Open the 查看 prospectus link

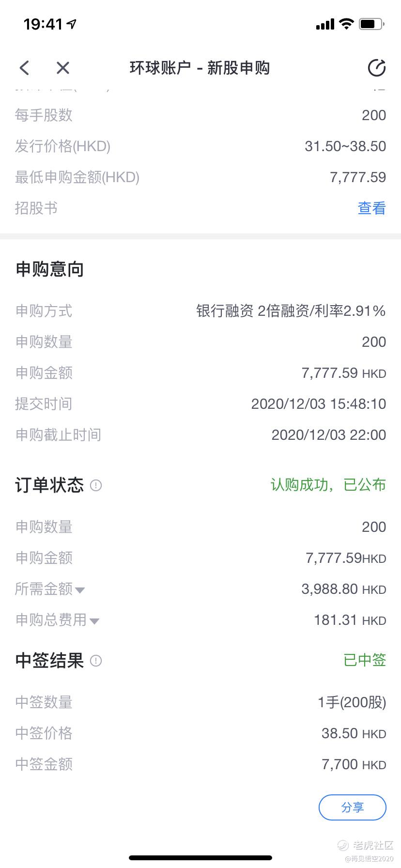pyautogui.click(x=371, y=208)
